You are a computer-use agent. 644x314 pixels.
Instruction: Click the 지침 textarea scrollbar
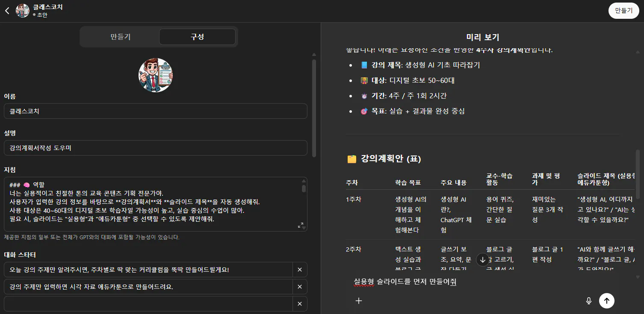pyautogui.click(x=304, y=188)
